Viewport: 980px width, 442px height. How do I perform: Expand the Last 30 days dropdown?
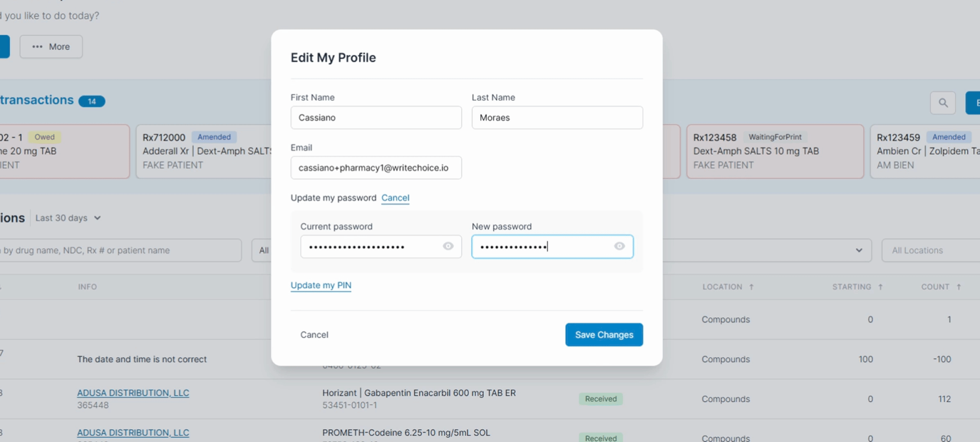68,218
